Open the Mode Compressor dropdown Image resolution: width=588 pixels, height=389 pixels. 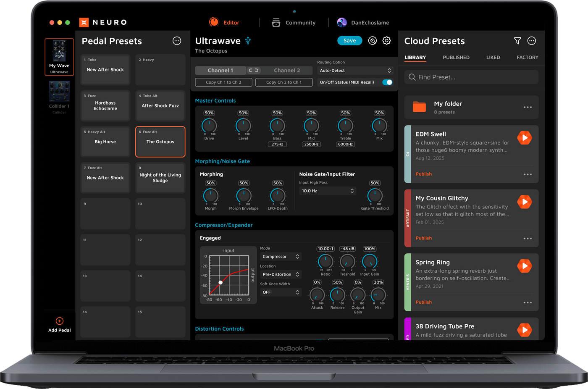(x=281, y=257)
